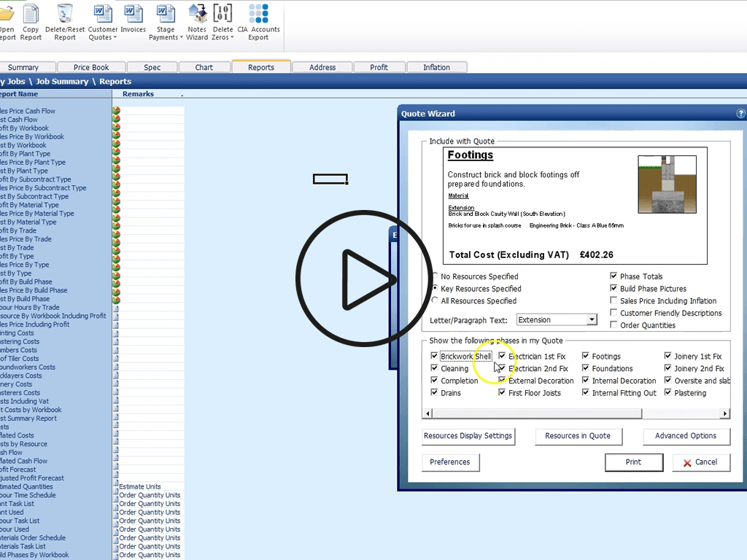Click the chart icon beside Cost By Build Phase

[116, 299]
